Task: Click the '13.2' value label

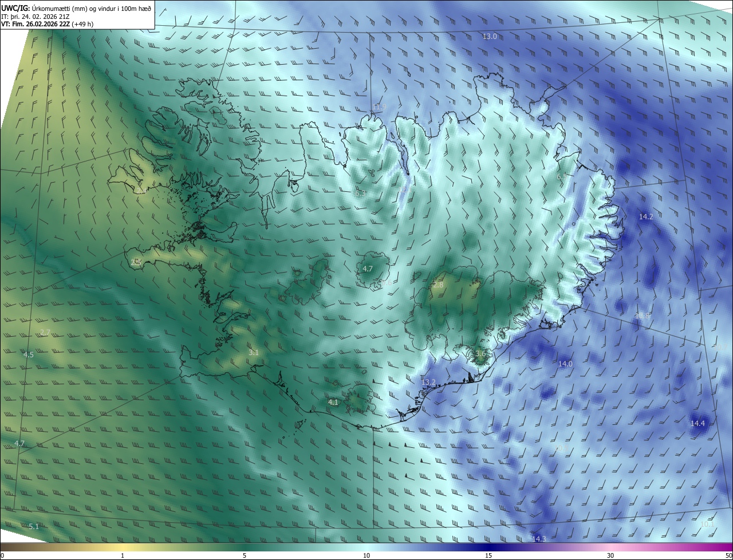Action: (428, 382)
